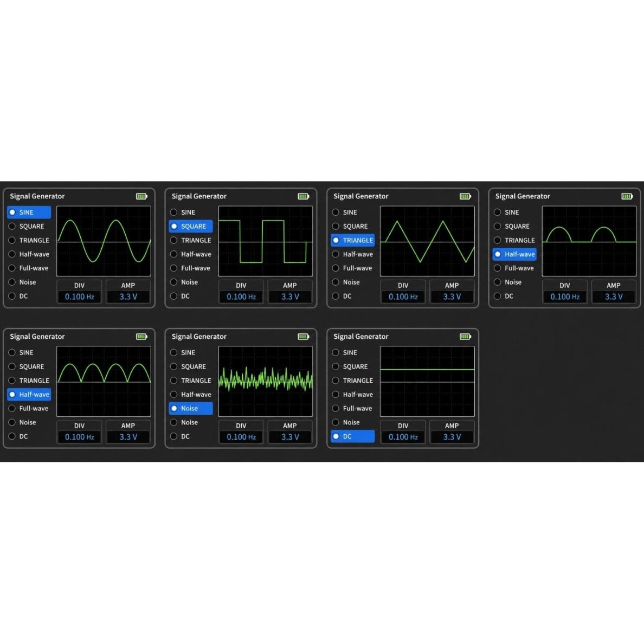
Task: Select TRIANGLE in the Noise-selected panel
Action: click(x=191, y=381)
